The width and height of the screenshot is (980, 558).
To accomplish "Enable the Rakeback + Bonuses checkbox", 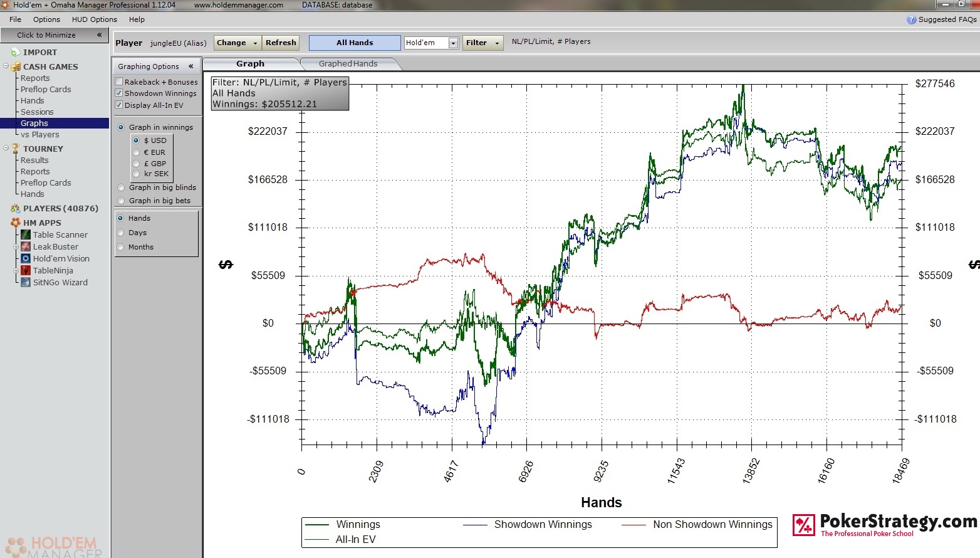I will pos(119,82).
